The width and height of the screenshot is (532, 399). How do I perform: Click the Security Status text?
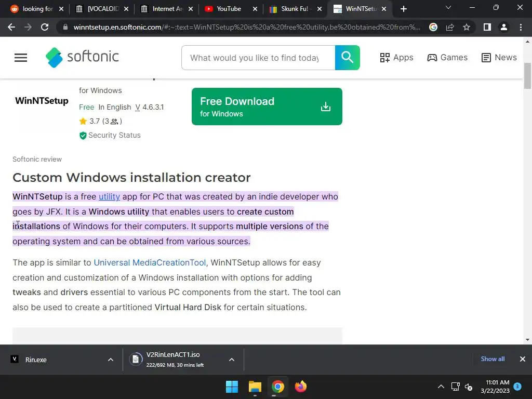coord(114,136)
